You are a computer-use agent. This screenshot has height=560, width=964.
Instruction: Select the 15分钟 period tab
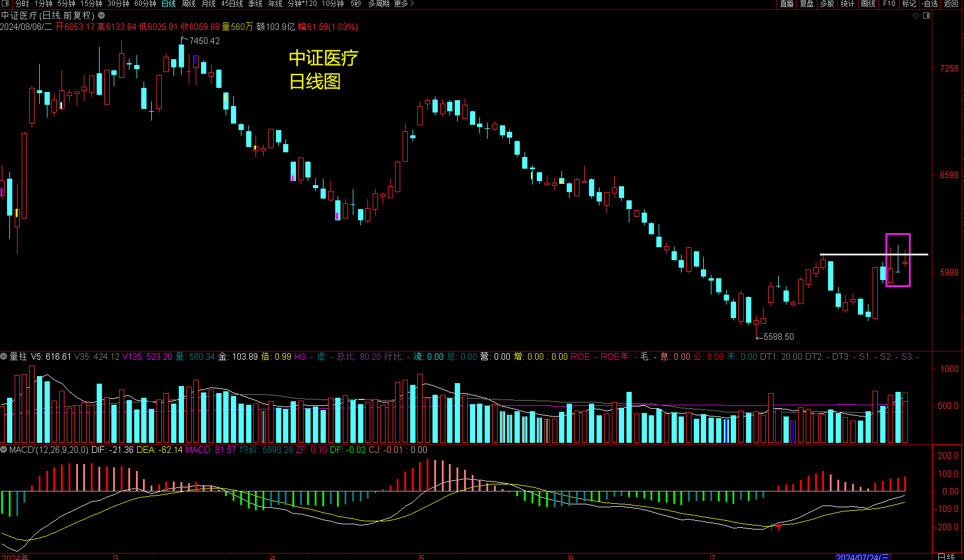[91, 4]
